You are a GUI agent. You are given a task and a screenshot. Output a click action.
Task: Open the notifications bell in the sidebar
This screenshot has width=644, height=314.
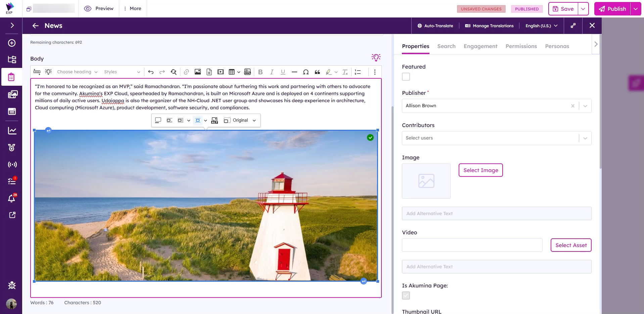[12, 198]
